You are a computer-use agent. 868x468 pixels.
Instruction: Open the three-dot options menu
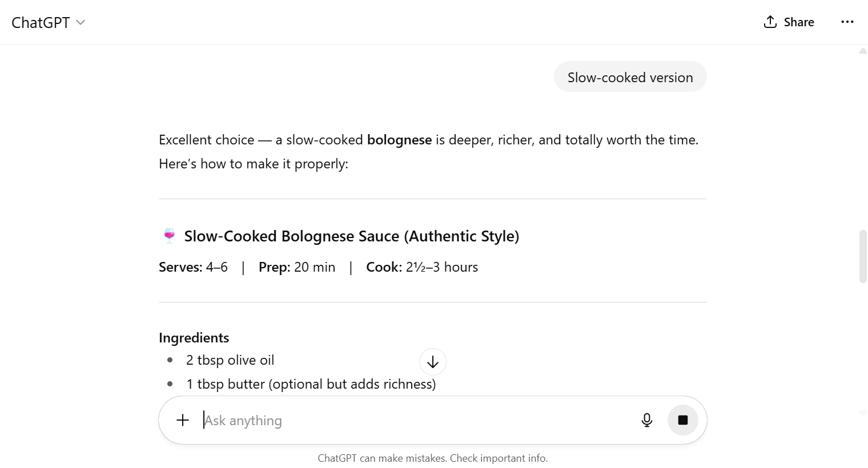(847, 21)
